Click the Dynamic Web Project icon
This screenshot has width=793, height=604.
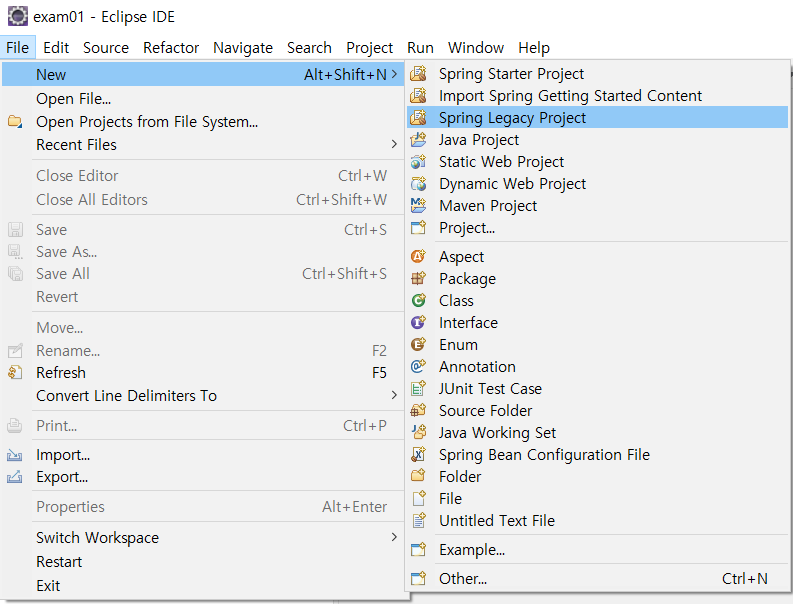(x=418, y=184)
